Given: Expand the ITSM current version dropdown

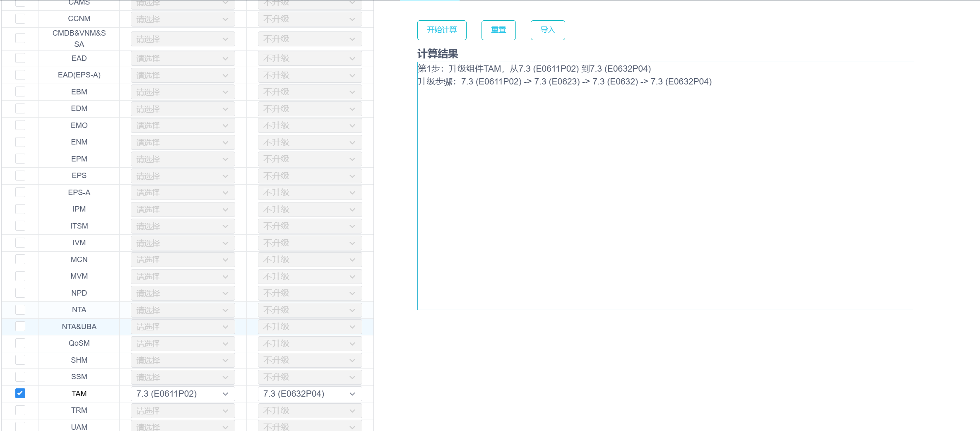Looking at the screenshot, I should point(183,226).
